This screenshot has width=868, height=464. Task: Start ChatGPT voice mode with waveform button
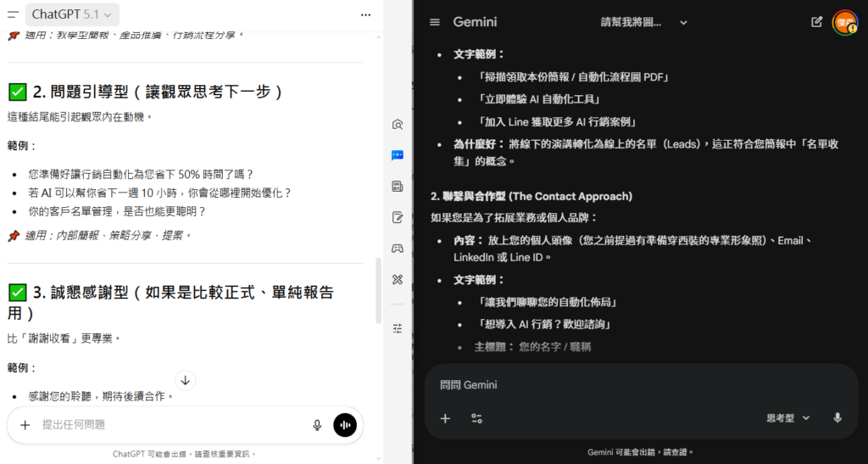[x=345, y=425]
